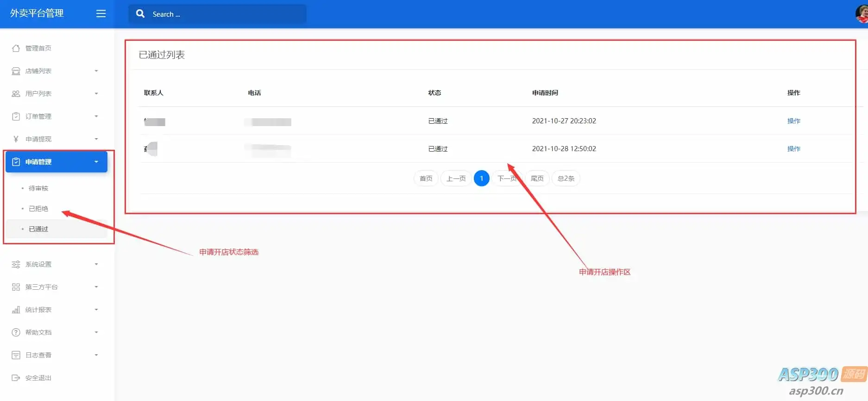Expand the 系统设置 dropdown arrow
The width and height of the screenshot is (868, 401).
[96, 264]
